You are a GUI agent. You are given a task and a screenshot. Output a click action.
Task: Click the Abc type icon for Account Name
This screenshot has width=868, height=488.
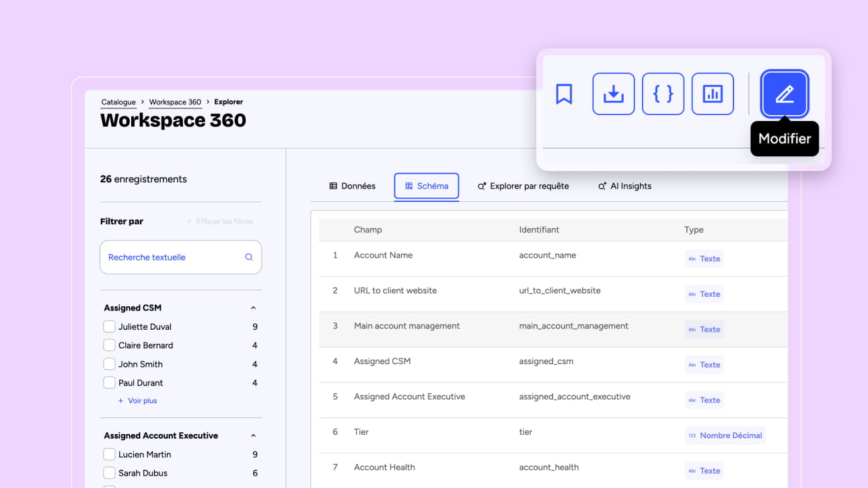[x=692, y=259]
